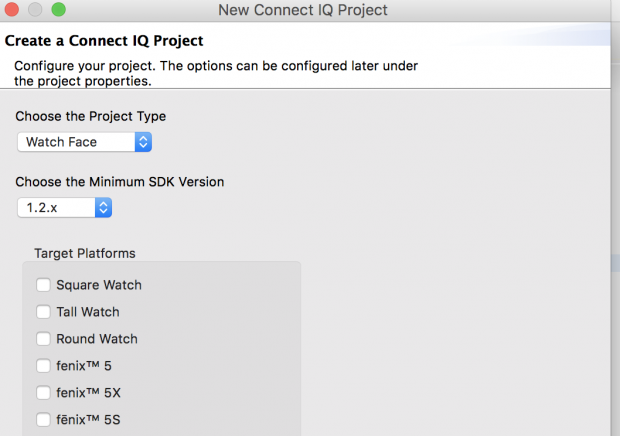
Task: Check the Round Watch target platform box
Action: (x=43, y=338)
